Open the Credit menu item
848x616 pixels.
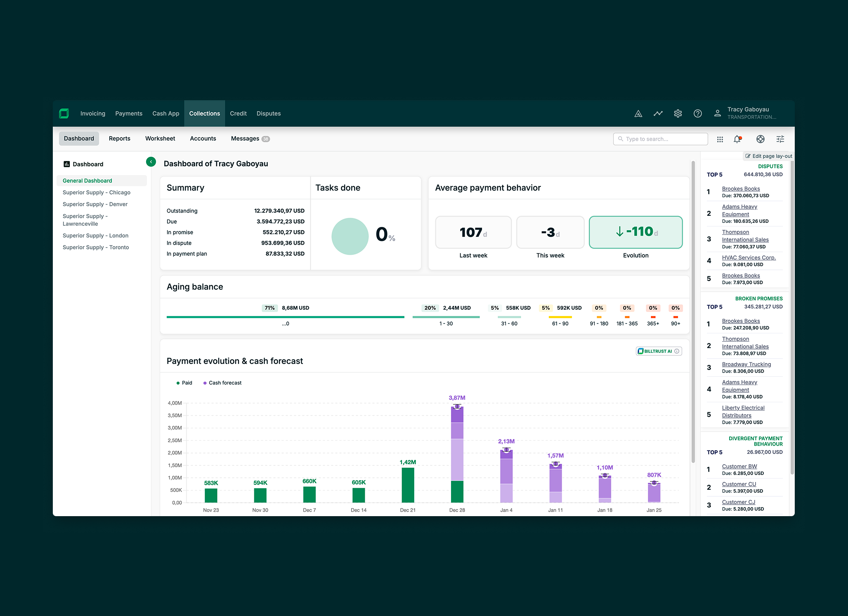click(x=238, y=113)
